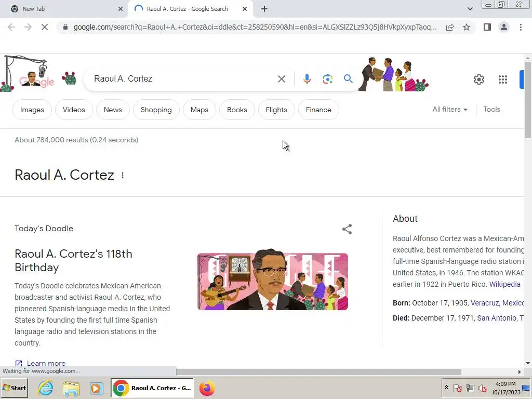Filter results by Books

[237, 110]
